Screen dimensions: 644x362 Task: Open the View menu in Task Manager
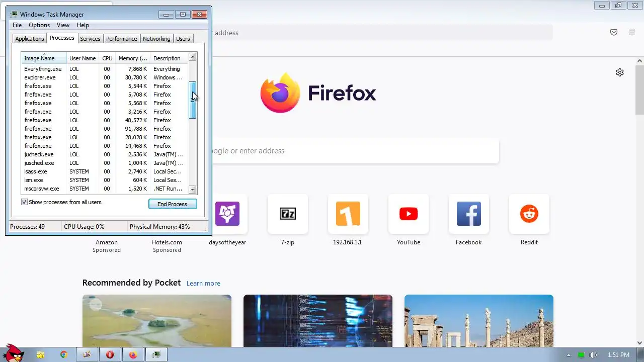(63, 25)
